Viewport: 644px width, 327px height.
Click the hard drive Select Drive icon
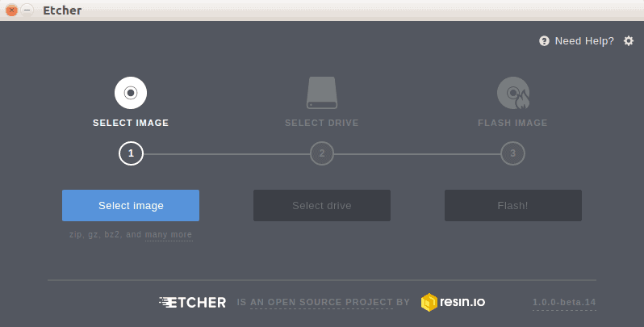pyautogui.click(x=321, y=93)
